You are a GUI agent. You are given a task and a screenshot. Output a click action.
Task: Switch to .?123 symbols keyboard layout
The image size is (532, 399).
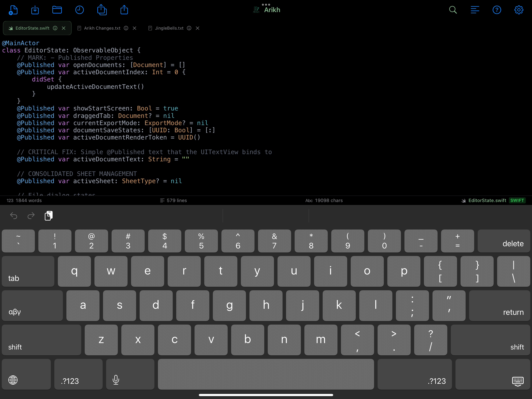[x=78, y=374]
